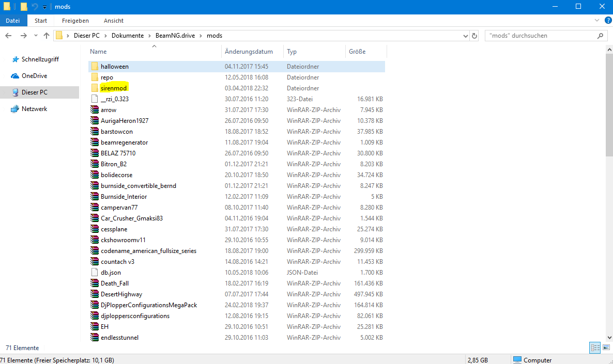Click Dokumente in the breadcrumb

[128, 36]
